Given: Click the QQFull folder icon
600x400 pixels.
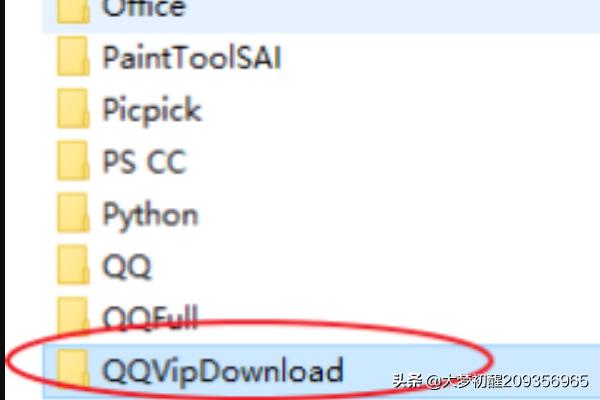Looking at the screenshot, I should (73, 316).
